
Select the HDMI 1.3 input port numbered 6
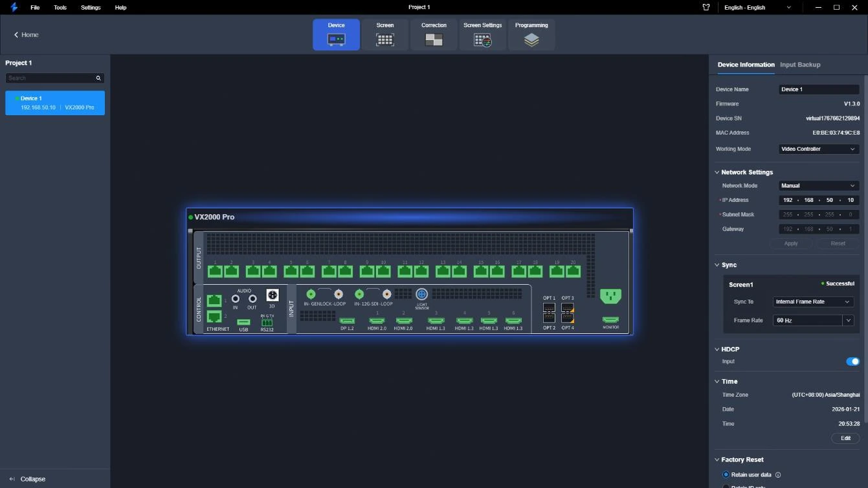pyautogui.click(x=513, y=320)
